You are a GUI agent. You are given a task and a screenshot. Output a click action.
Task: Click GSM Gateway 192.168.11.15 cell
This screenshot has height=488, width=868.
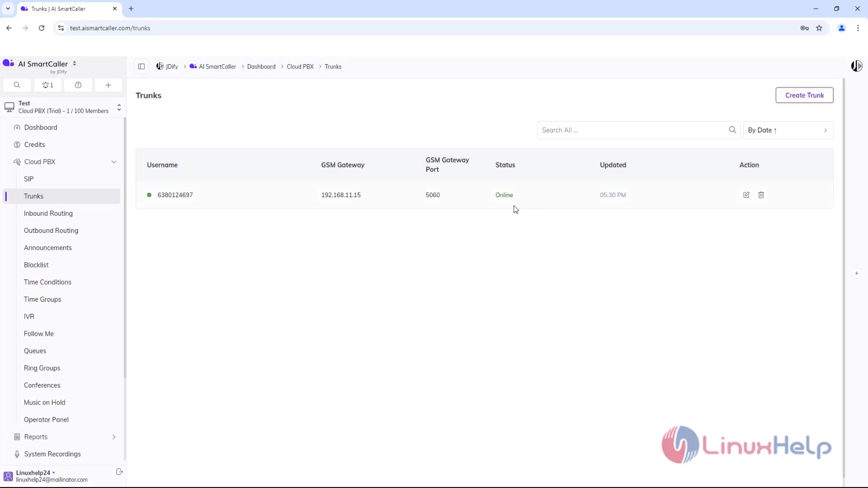[341, 195]
